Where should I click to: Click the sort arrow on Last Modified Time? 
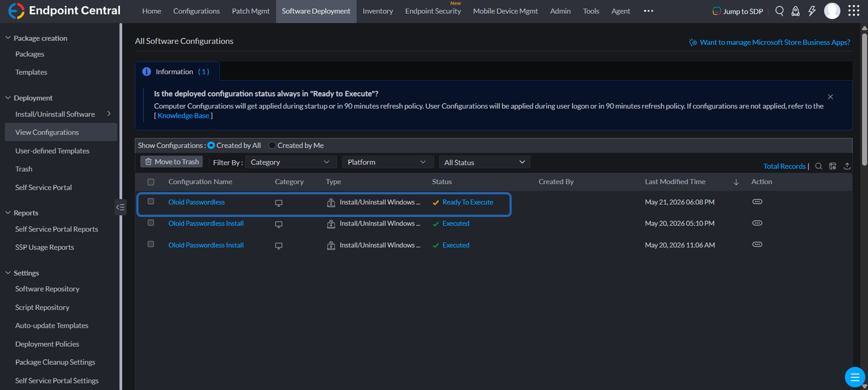(736, 182)
